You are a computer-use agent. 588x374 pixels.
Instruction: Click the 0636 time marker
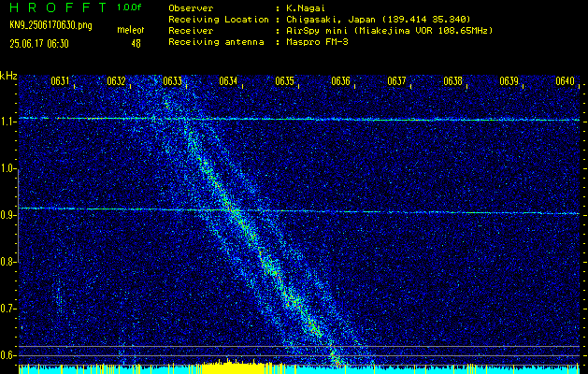tap(340, 81)
